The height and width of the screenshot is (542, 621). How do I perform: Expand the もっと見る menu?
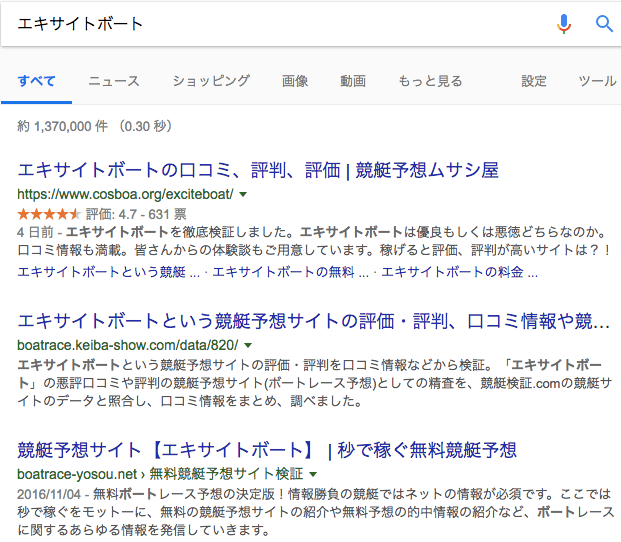tap(430, 81)
